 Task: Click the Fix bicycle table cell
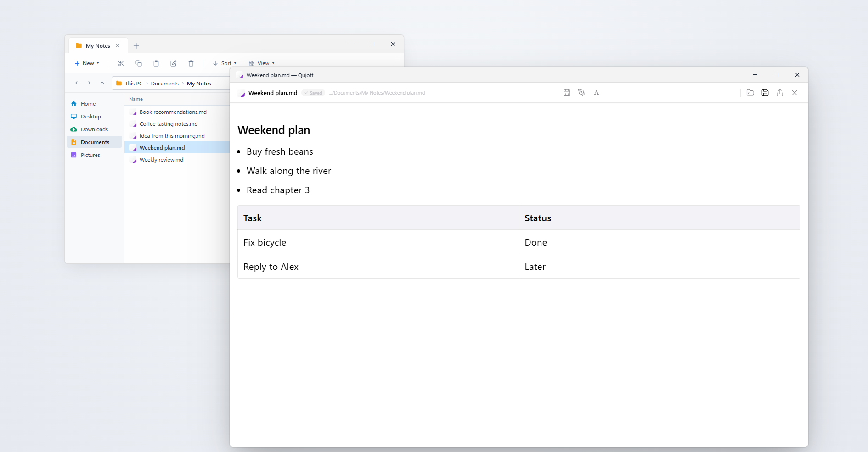[x=378, y=242]
